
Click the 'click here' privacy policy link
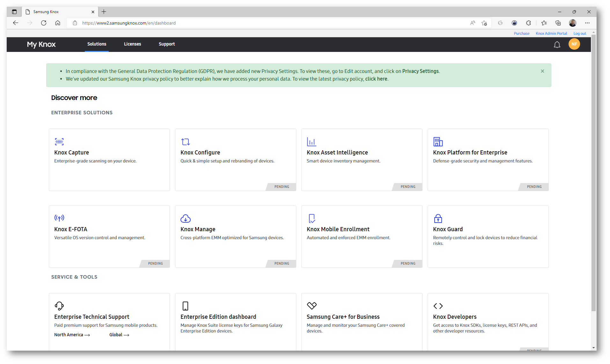coord(376,79)
